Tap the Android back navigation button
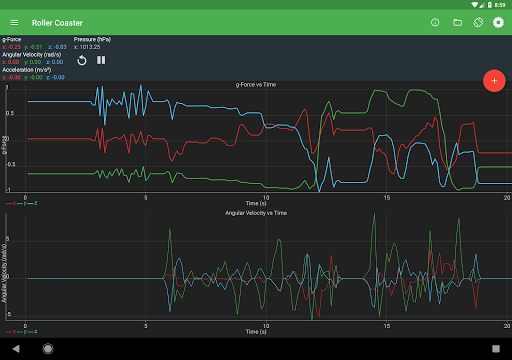Viewport: 512px width, 360px height. [x=16, y=349]
